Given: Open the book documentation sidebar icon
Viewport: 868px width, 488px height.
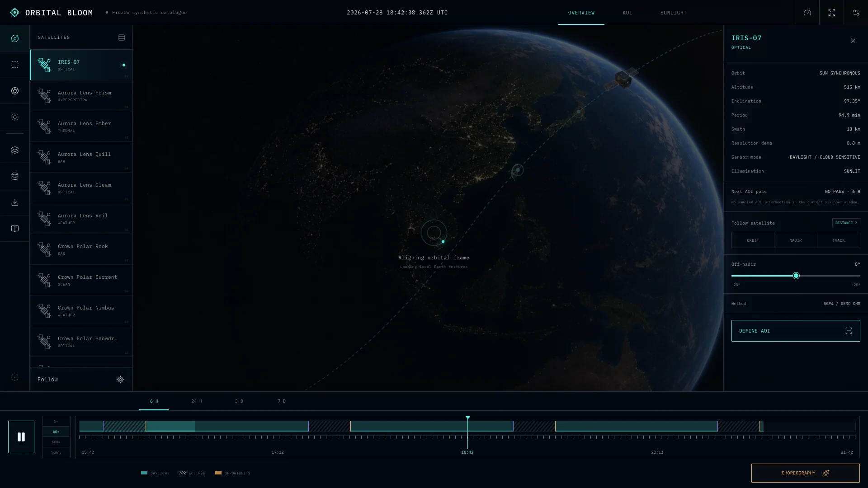Looking at the screenshot, I should pyautogui.click(x=15, y=229).
